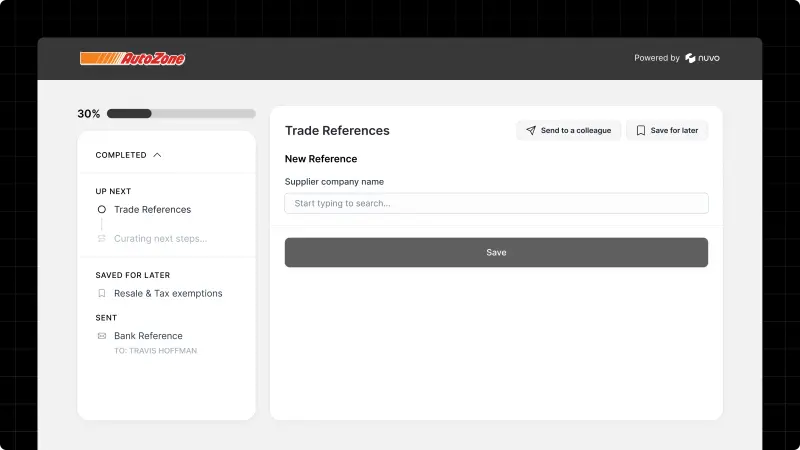Click the 'New Reference' heading
800x450 pixels.
[x=321, y=159]
